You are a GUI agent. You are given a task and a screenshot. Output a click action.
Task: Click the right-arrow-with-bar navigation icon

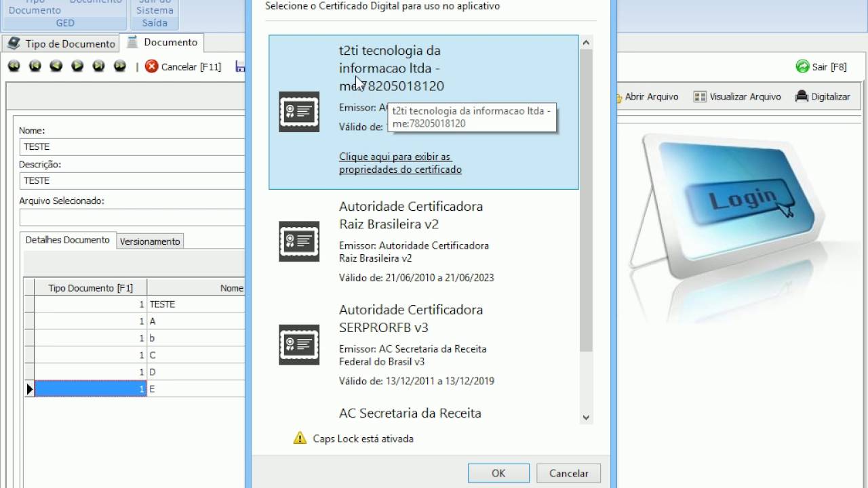tap(99, 66)
